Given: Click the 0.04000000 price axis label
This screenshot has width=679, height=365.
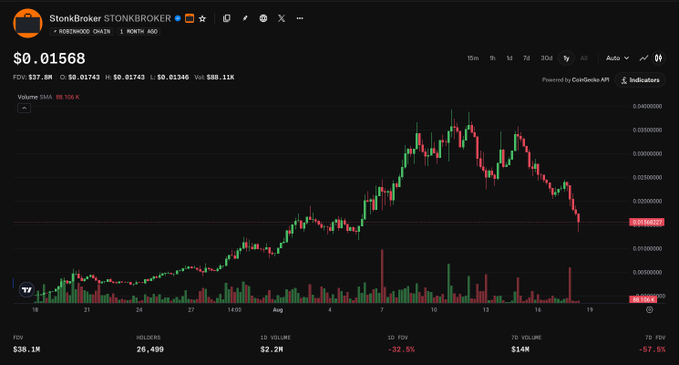Looking at the screenshot, I should (647, 107).
